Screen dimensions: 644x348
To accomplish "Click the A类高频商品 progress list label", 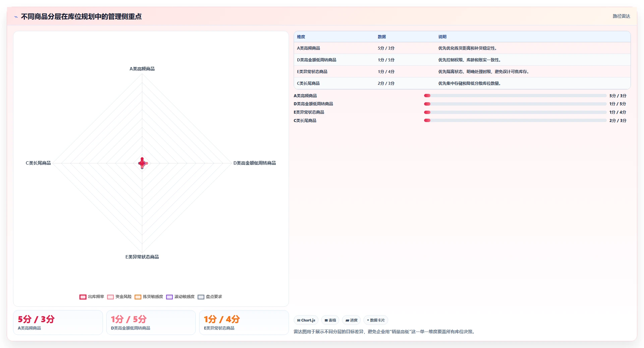I will [x=305, y=96].
